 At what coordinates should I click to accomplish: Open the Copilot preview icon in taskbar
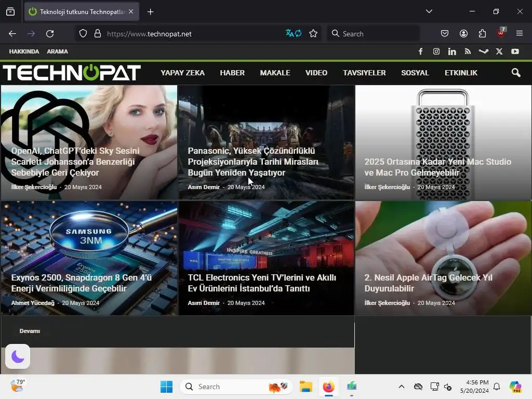pos(515,387)
